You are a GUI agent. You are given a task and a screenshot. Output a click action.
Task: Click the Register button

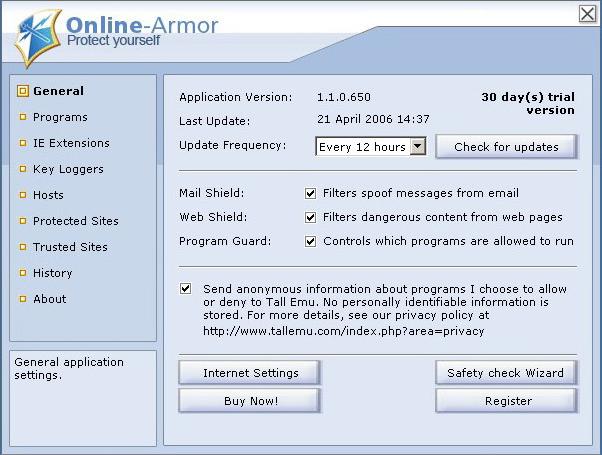coord(506,401)
